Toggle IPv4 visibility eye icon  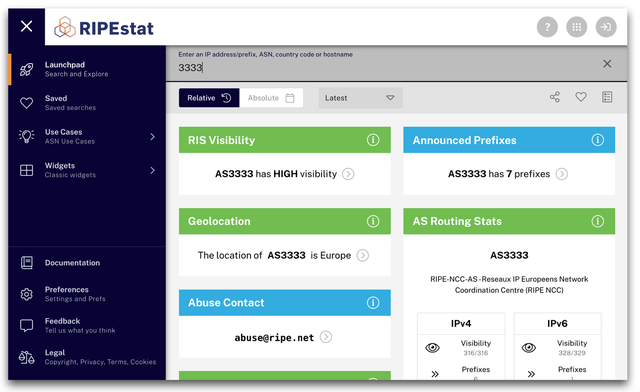pos(433,347)
